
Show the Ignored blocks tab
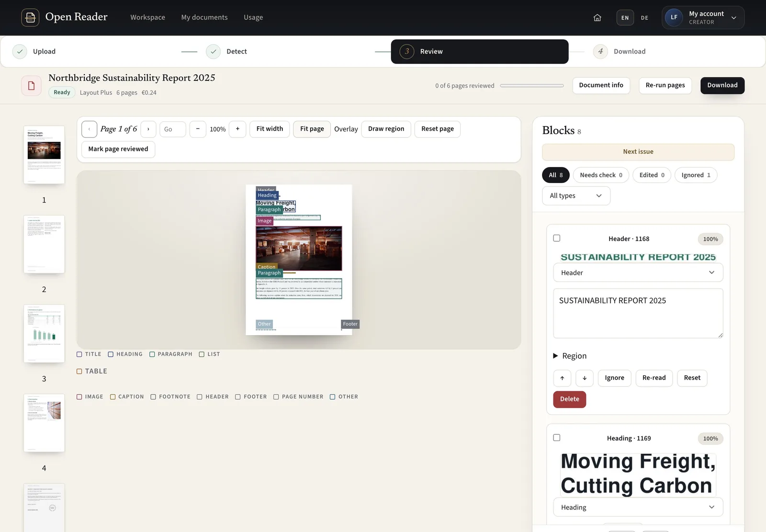click(696, 175)
